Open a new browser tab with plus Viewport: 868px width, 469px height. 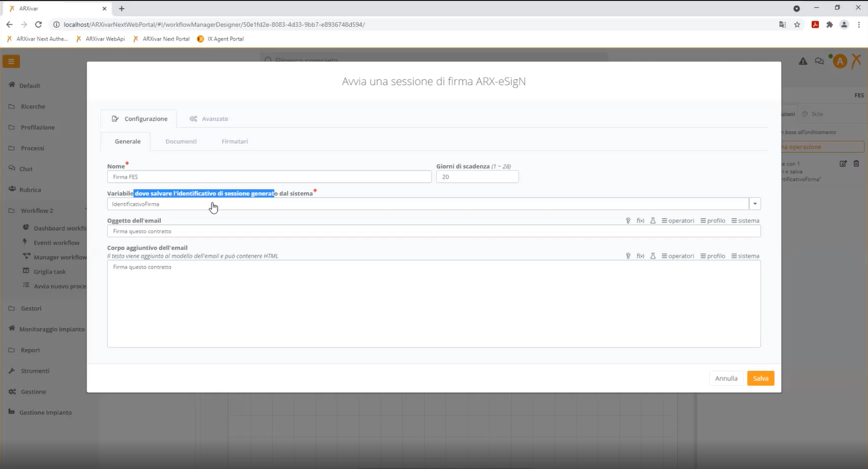121,8
